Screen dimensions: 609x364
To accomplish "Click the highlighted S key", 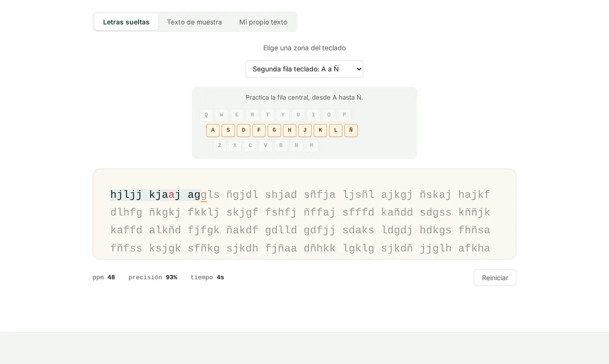I will click(x=228, y=130).
